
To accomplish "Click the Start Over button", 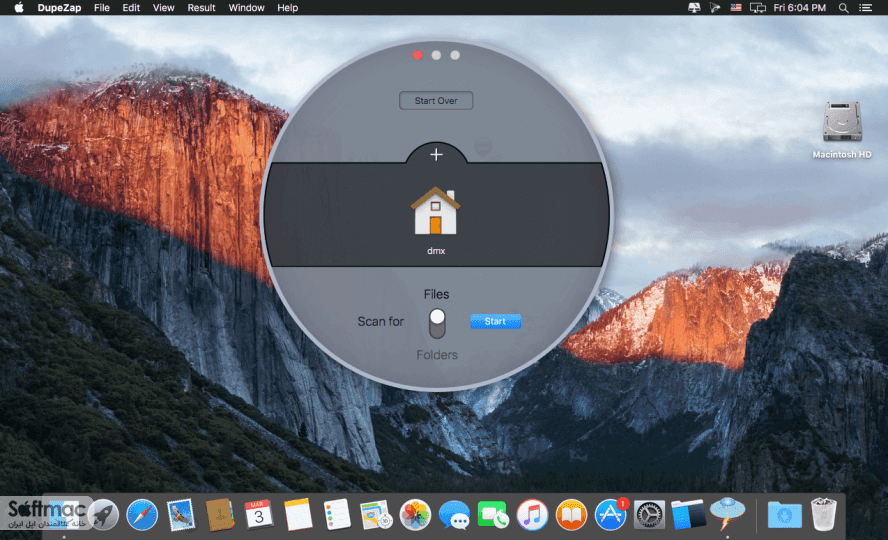I will click(436, 101).
